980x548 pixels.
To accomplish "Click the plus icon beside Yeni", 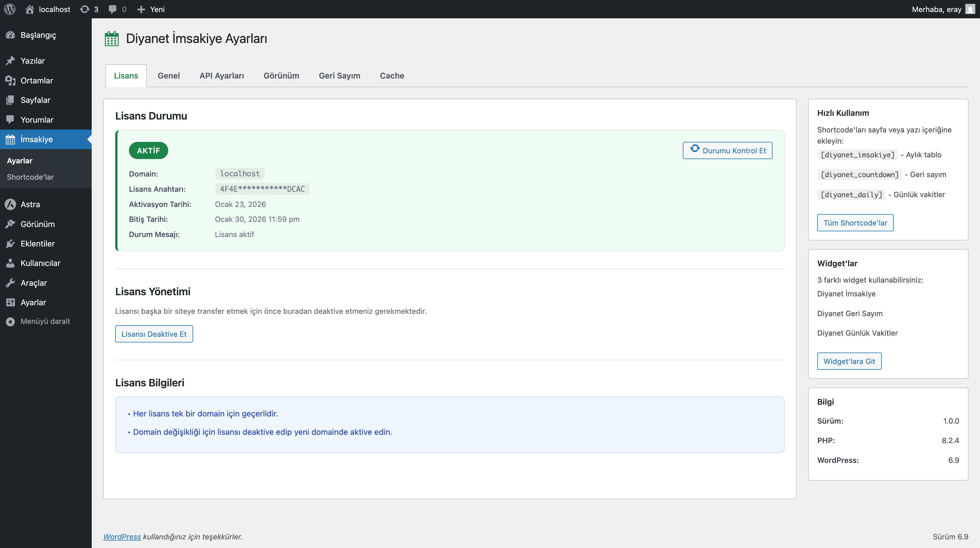I will click(141, 9).
